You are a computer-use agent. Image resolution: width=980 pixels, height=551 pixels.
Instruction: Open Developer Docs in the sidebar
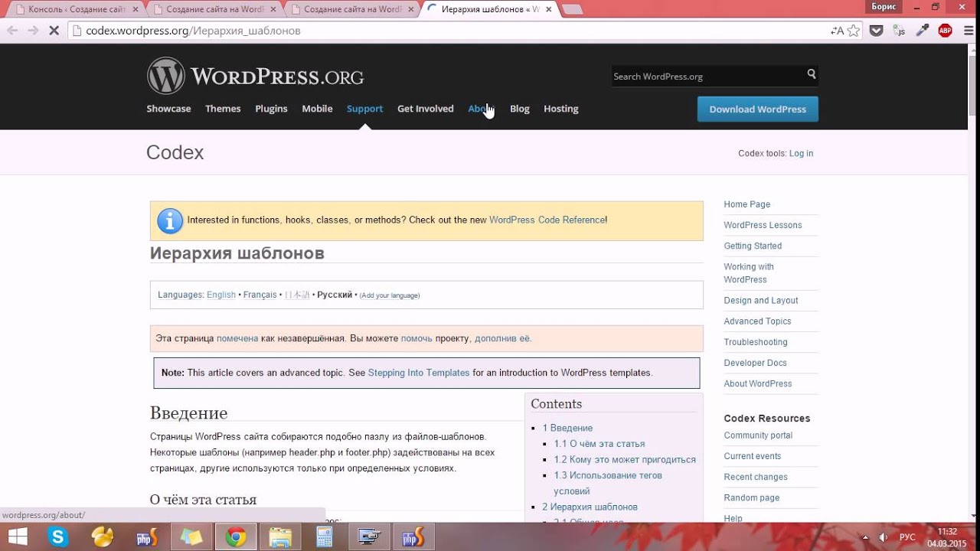pos(756,363)
